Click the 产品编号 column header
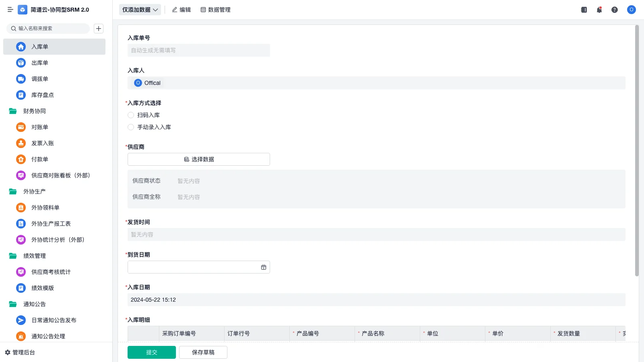The image size is (644, 362). tap(322, 333)
